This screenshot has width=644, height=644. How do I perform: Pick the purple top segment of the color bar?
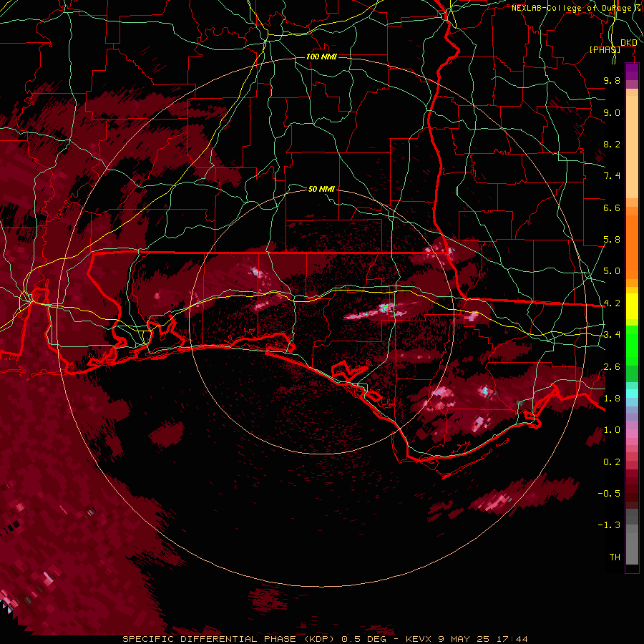[x=632, y=72]
